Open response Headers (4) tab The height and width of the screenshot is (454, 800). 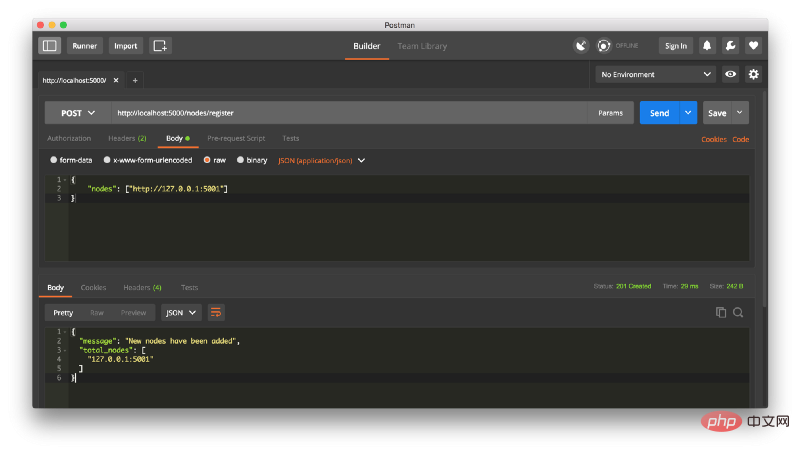(142, 287)
